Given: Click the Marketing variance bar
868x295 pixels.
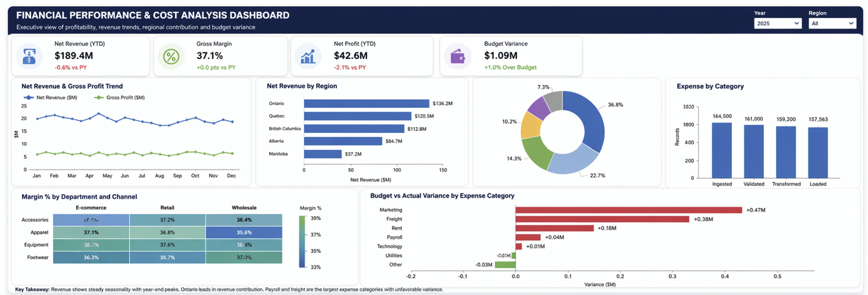Looking at the screenshot, I should [628, 210].
